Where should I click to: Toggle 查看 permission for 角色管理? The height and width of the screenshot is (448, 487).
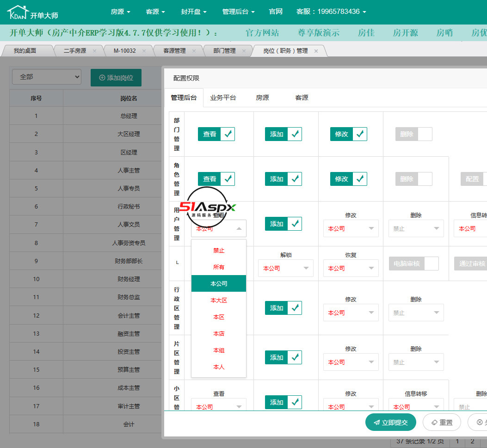[x=216, y=179]
